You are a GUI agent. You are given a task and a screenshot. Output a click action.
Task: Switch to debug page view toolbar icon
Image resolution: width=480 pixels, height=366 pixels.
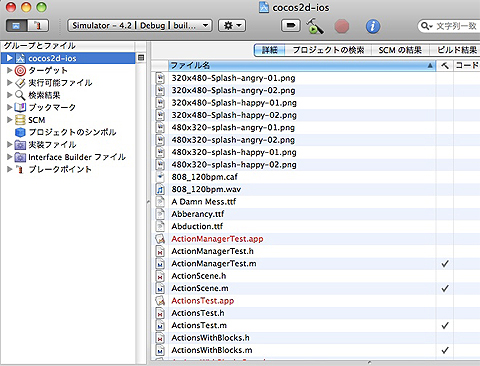(x=38, y=26)
